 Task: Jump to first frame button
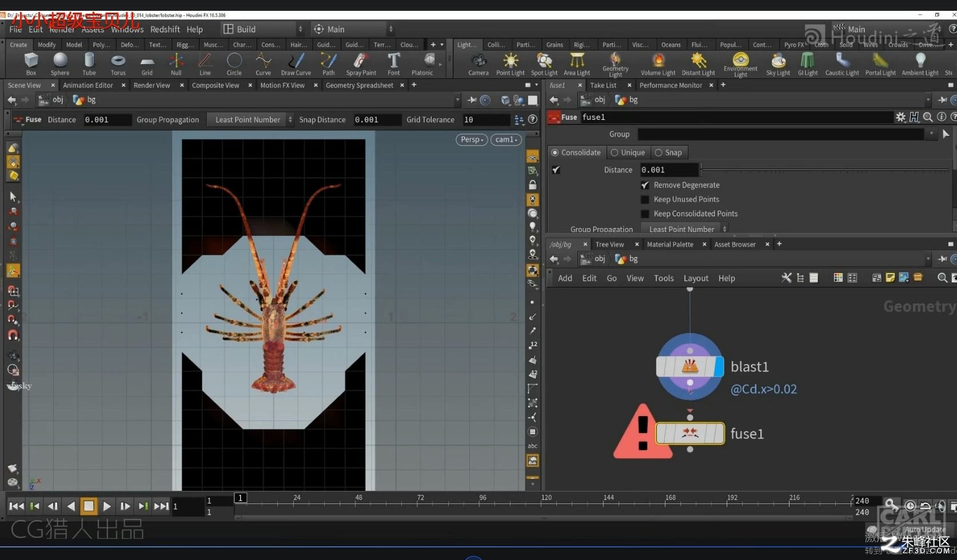click(17, 506)
